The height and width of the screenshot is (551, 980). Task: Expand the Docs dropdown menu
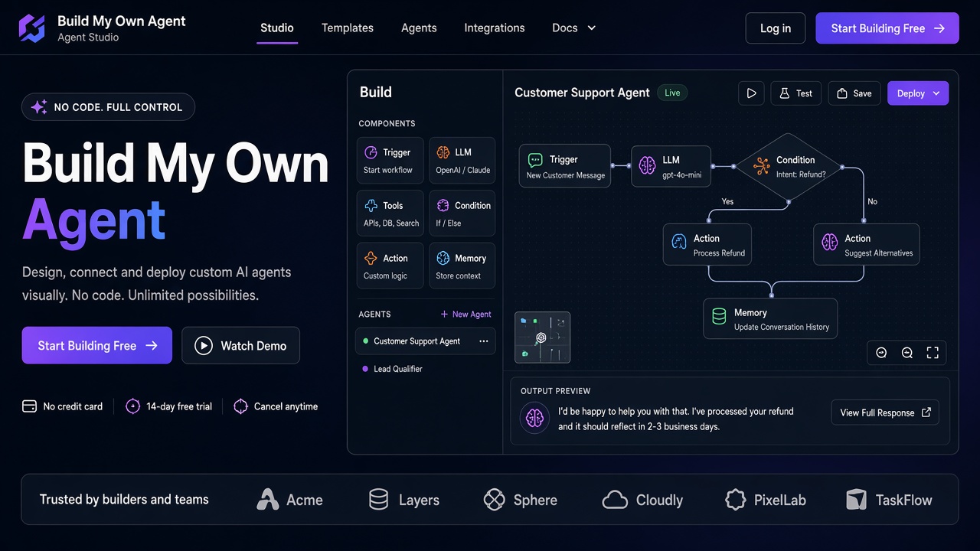573,28
